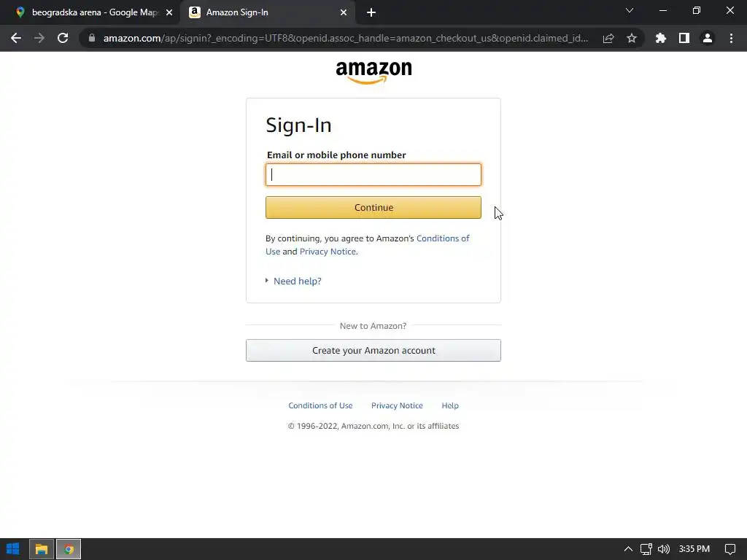Screen dimensions: 747x560
Task: Open the tab search dropdown arrow
Action: pyautogui.click(x=630, y=10)
